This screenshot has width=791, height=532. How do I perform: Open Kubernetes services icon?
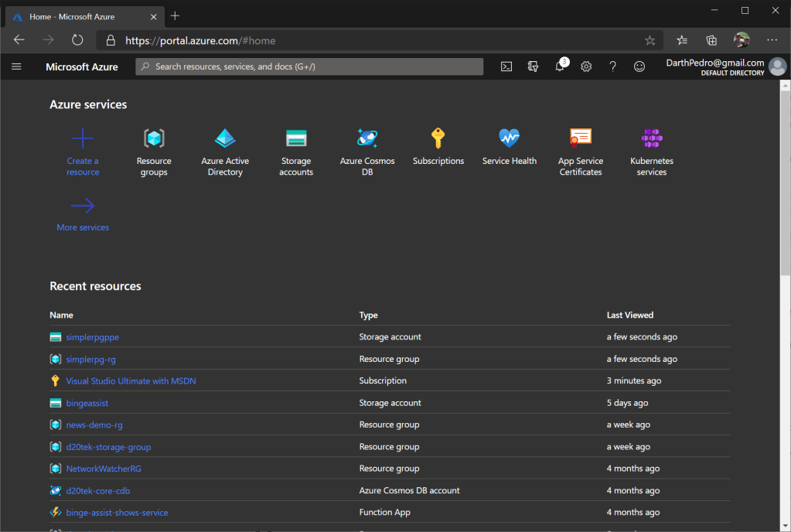[x=652, y=139]
